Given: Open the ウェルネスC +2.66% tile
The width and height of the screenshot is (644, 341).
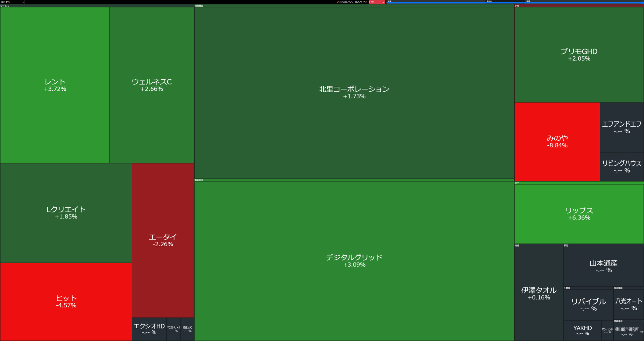Looking at the screenshot, I should pyautogui.click(x=152, y=85).
